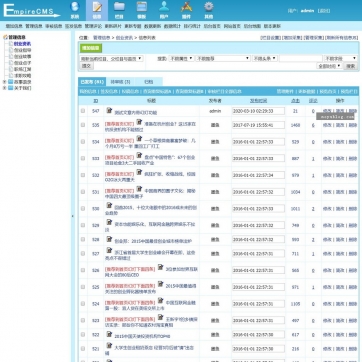Screen dimensions: 362x362
Task: Tick the checkbox for row ID 533
Action: click(83, 158)
